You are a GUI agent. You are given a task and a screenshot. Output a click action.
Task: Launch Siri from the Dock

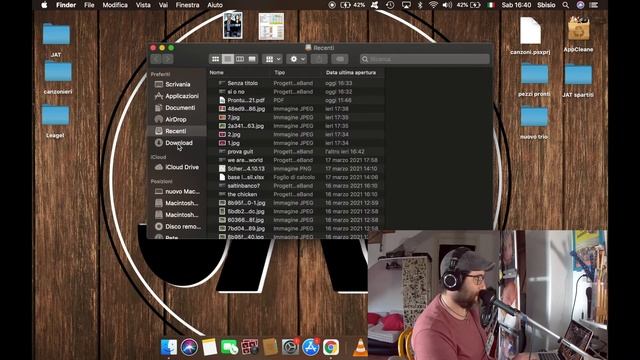coord(189,347)
